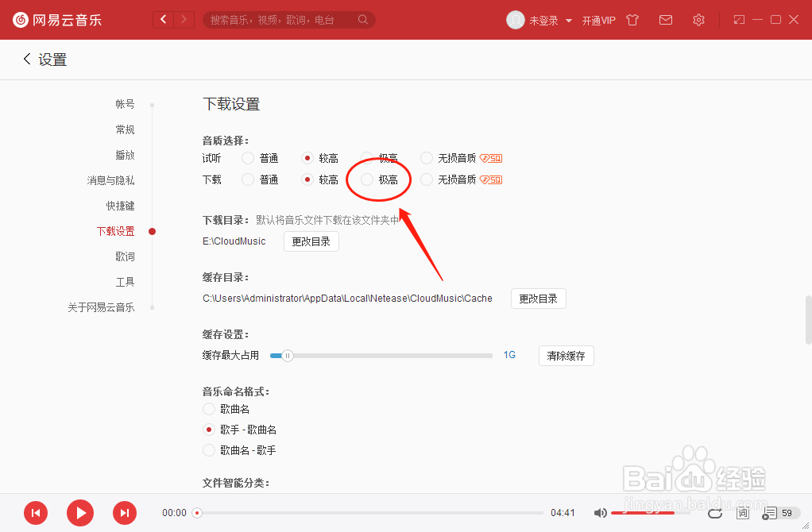Open the messages envelope icon
812x532 pixels.
tap(666, 20)
